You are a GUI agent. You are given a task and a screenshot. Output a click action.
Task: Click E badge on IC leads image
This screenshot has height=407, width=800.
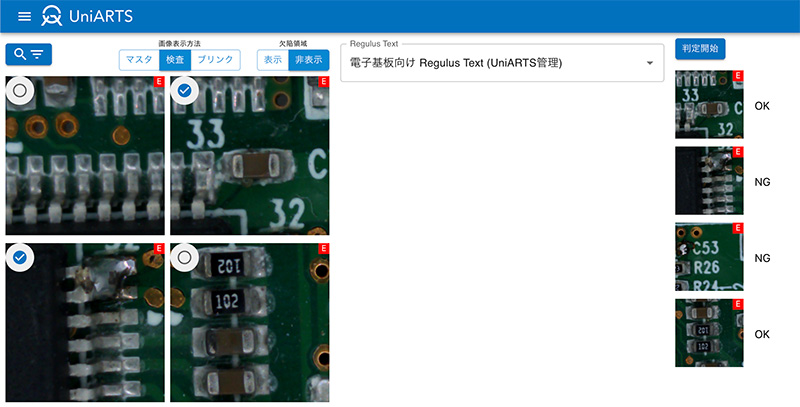point(159,82)
